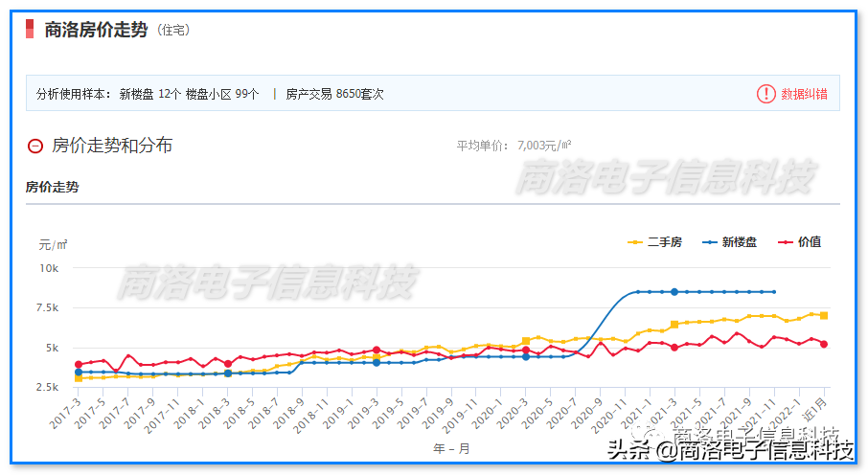Click the 楼盘小区 99个 text

(x=222, y=94)
